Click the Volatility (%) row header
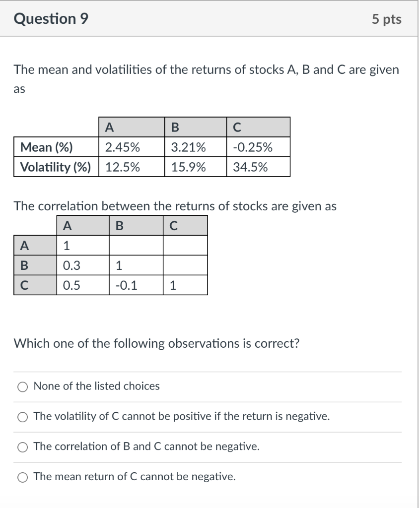This screenshot has width=420, height=508. (55, 167)
